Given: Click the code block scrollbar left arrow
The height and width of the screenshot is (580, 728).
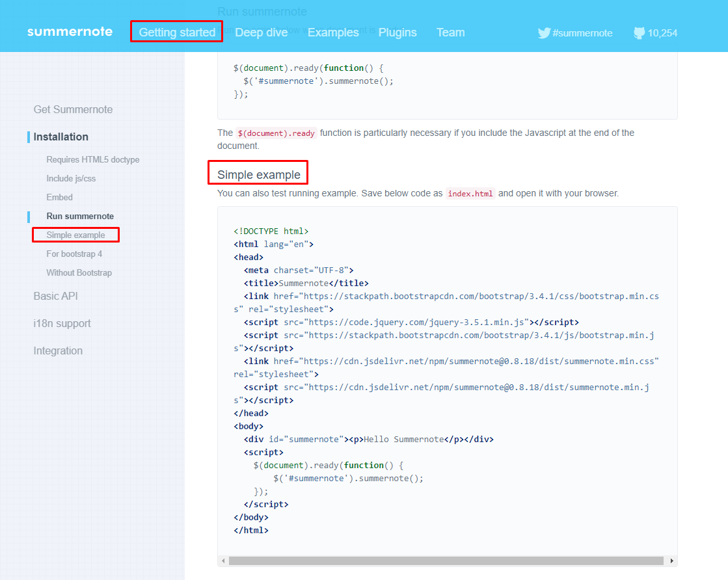Looking at the screenshot, I should point(223,561).
